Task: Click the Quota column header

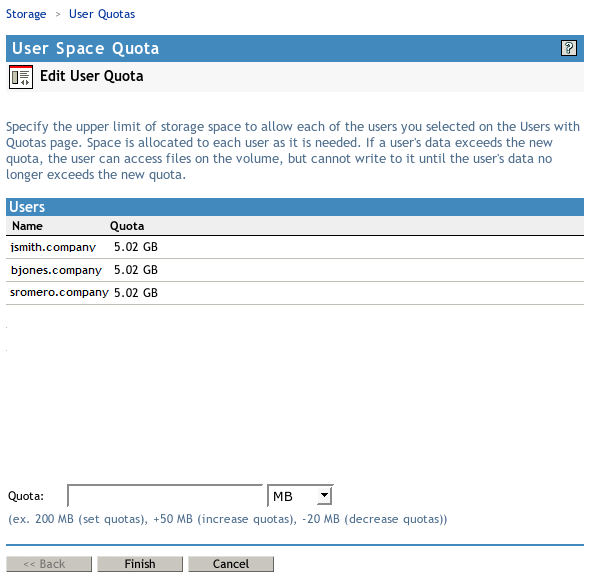Action: tap(127, 226)
